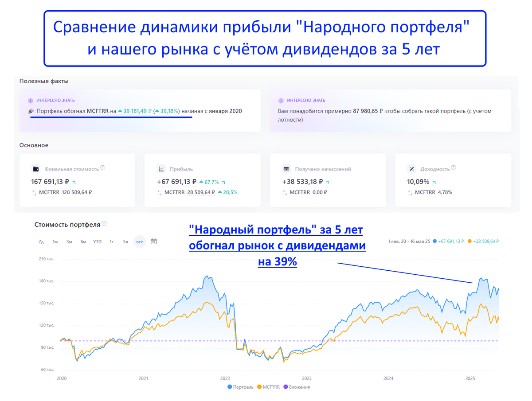
Task: Toggle MCFTRR series in chart legend
Action: click(x=268, y=387)
